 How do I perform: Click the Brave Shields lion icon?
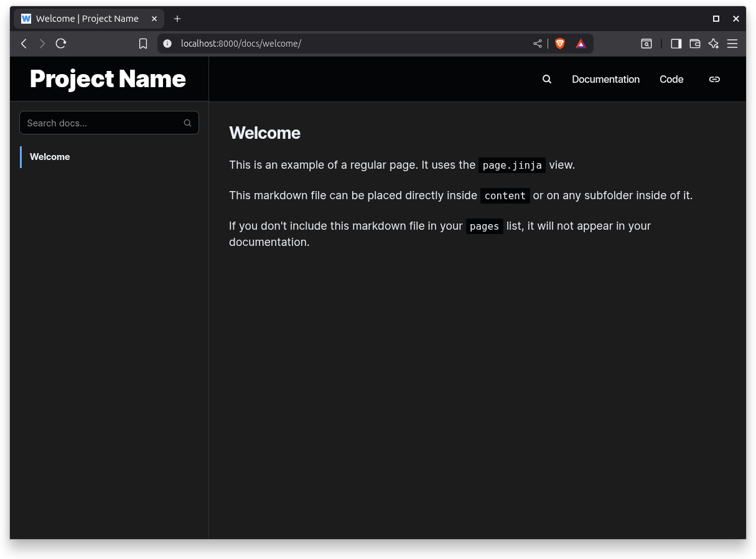pyautogui.click(x=560, y=44)
